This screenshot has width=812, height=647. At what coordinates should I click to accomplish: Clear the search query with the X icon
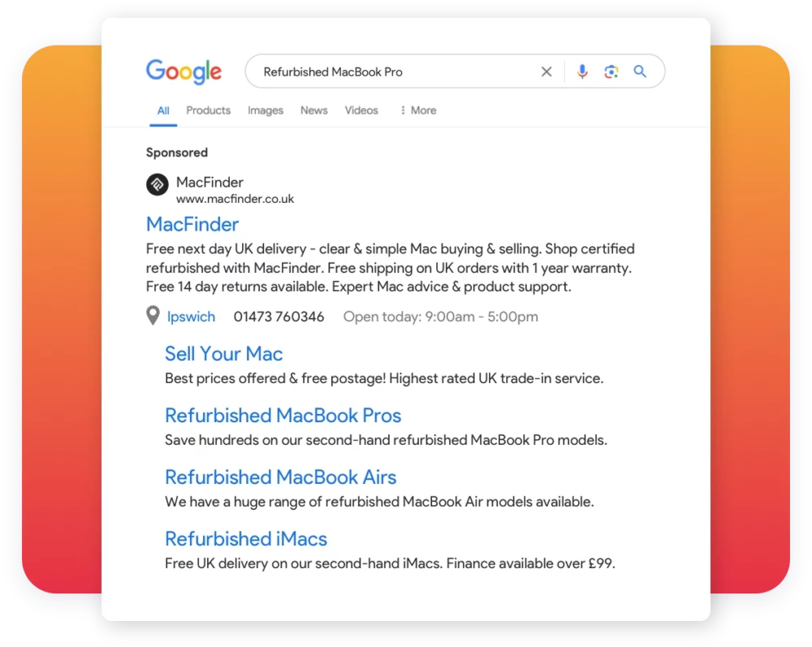546,71
